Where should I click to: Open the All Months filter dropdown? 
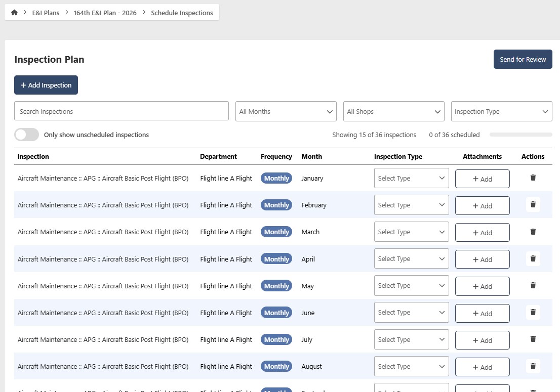coord(286,111)
